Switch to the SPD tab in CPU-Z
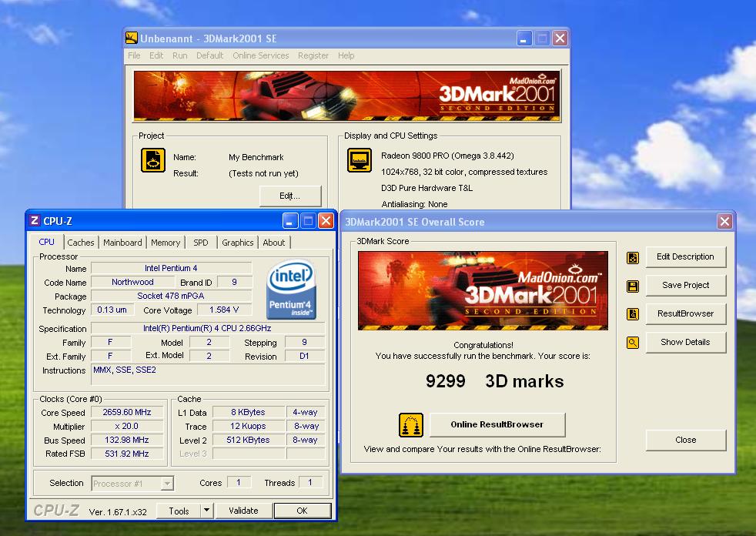Image resolution: width=756 pixels, height=536 pixels. click(201, 242)
